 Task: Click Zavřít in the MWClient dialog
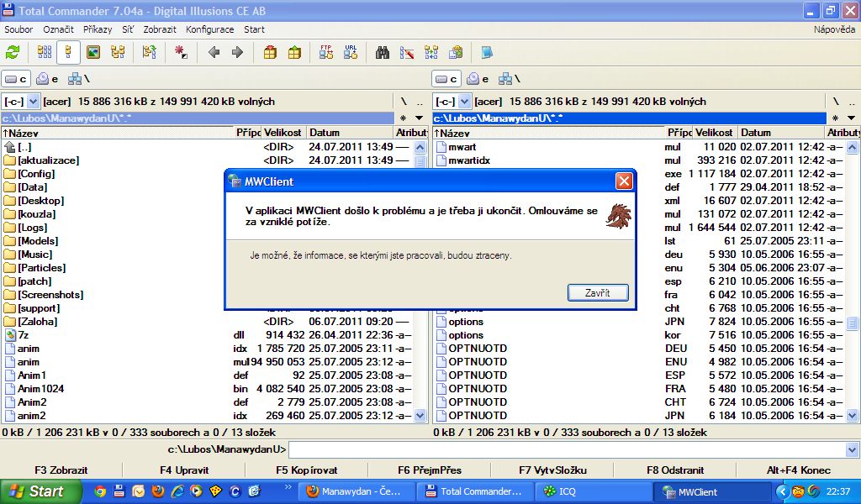point(598,293)
